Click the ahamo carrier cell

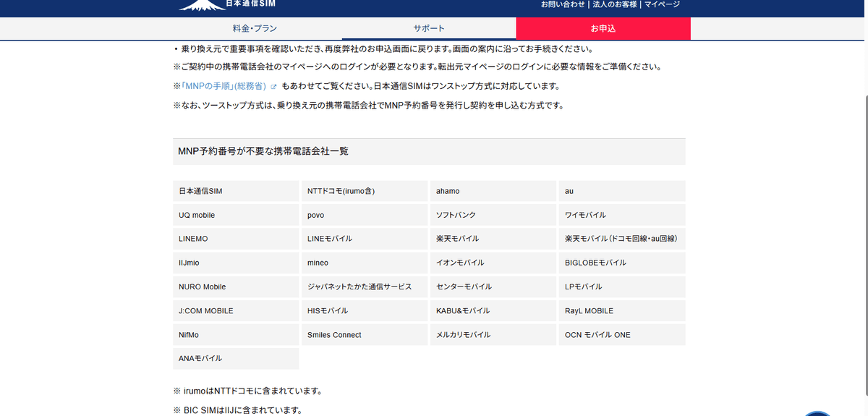tap(493, 191)
